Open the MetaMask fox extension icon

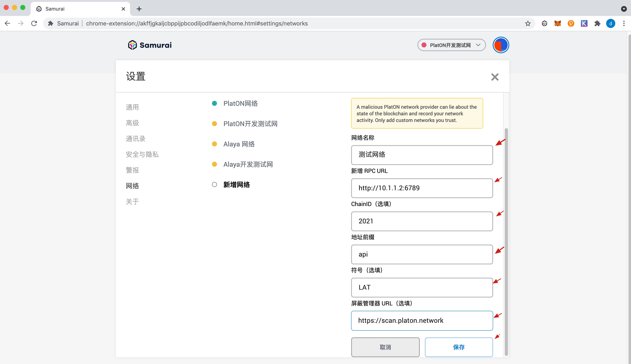tap(558, 23)
